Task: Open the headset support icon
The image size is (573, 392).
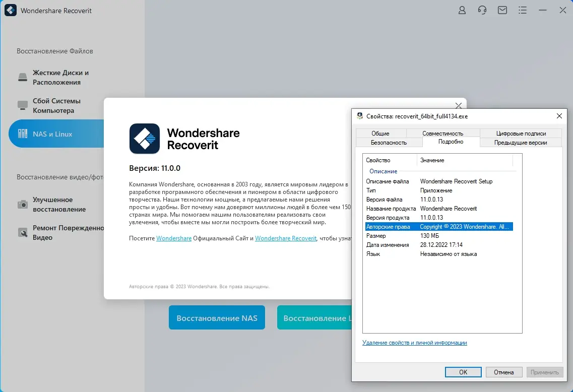Action: point(482,10)
